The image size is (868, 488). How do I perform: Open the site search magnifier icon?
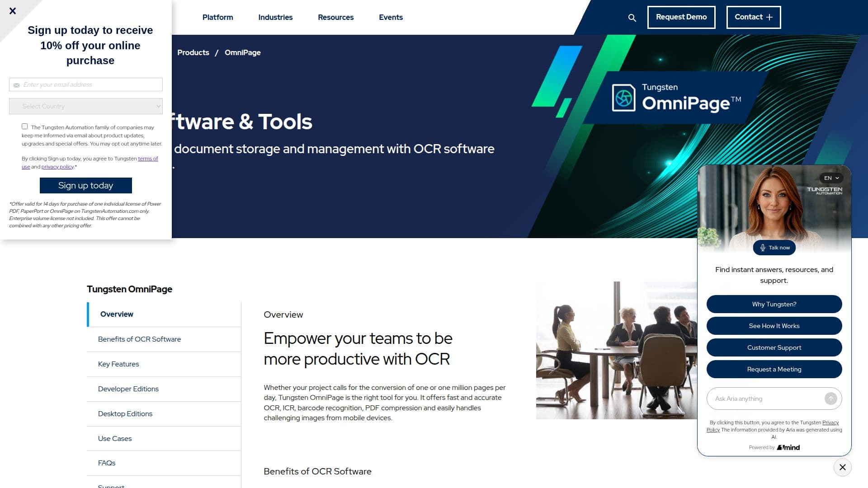click(632, 18)
